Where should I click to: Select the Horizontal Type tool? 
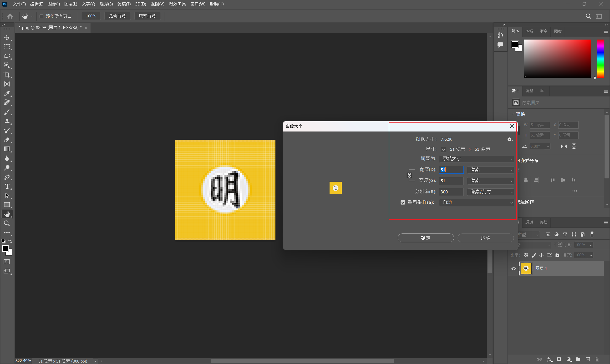(x=7, y=187)
